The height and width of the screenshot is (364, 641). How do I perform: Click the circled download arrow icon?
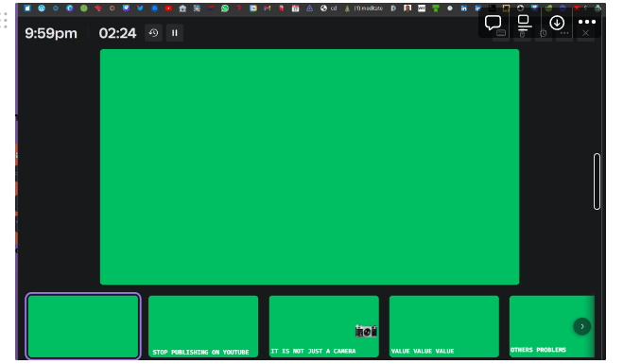(557, 23)
